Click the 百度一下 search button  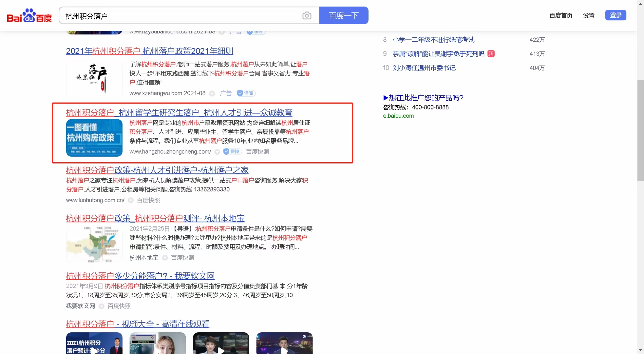[x=344, y=15]
